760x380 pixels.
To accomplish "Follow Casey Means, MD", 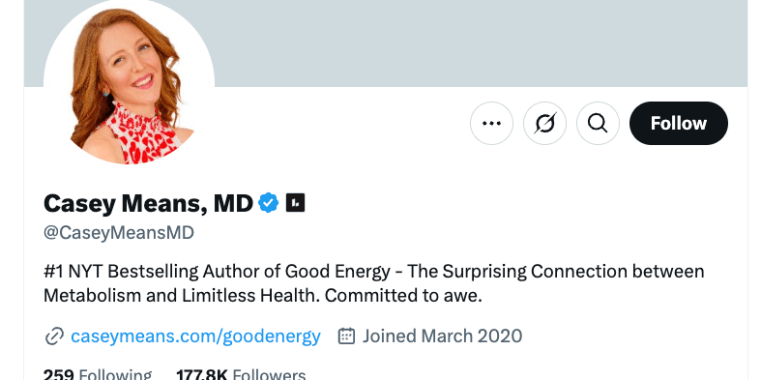I will tap(679, 123).
